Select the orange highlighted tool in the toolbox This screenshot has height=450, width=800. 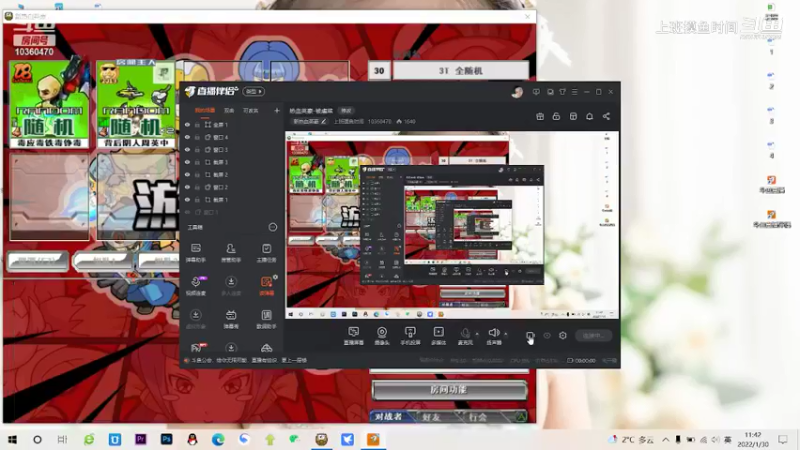point(266,286)
